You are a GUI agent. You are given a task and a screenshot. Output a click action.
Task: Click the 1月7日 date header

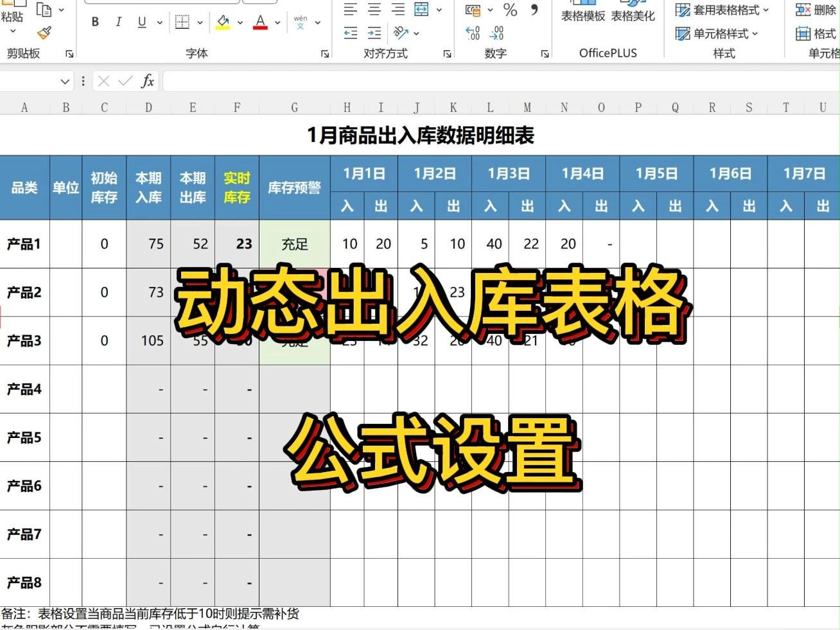coord(803,173)
